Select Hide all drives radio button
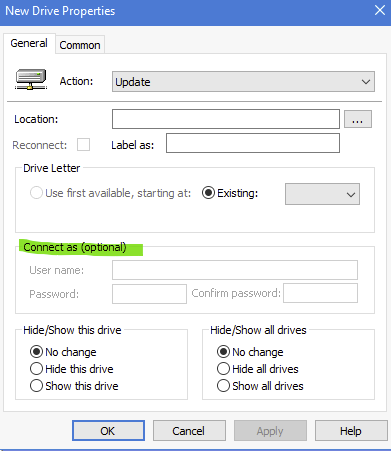This screenshot has width=391, height=451. (x=223, y=369)
